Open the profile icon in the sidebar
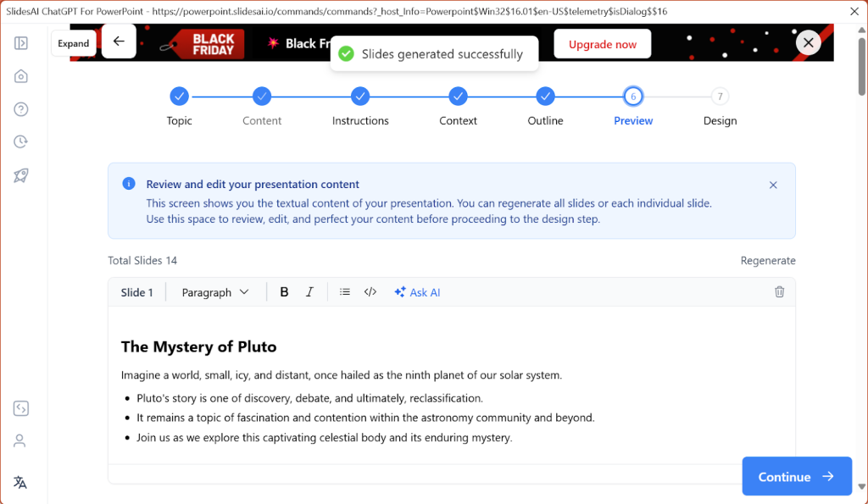This screenshot has width=868, height=504. click(20, 440)
